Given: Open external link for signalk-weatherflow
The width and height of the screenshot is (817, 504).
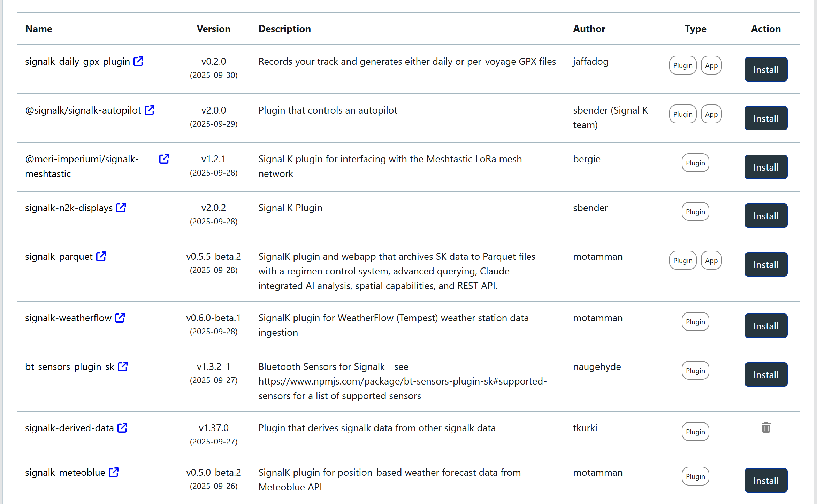Looking at the screenshot, I should click(x=120, y=318).
